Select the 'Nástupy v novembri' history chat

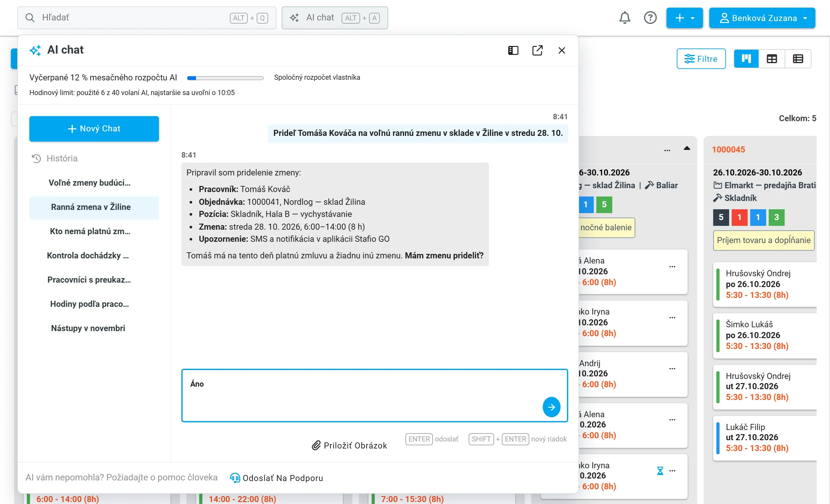click(x=88, y=328)
